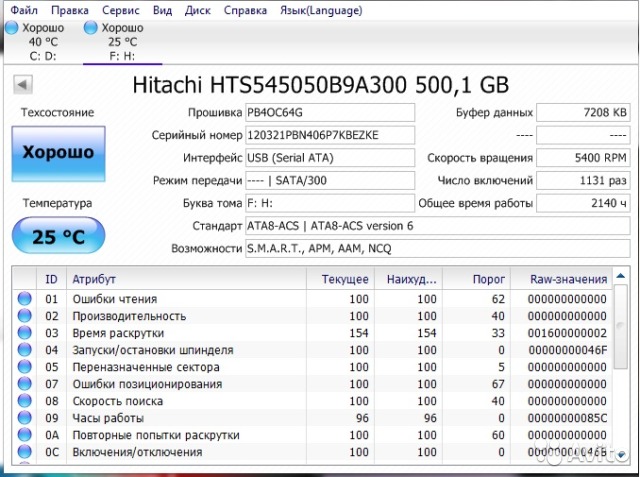The width and height of the screenshot is (640, 477).
Task: Click the current value 154 for Время раскрутки
Action: pyautogui.click(x=359, y=333)
